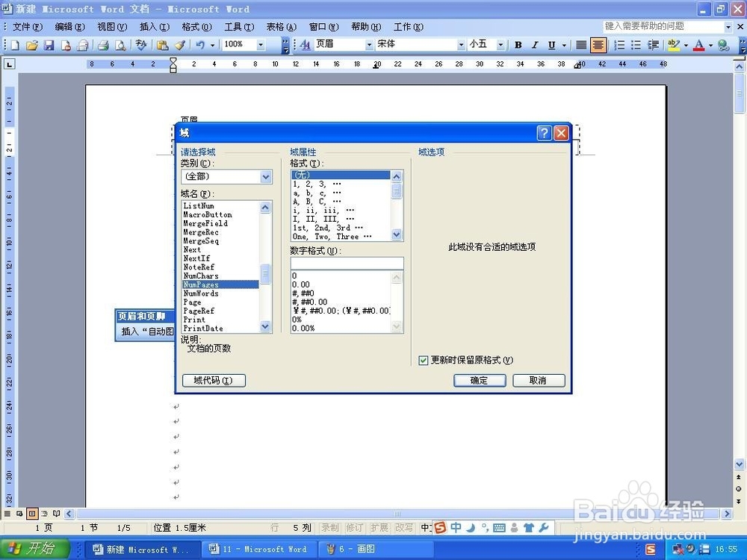Screen dimensions: 747x560
Task: Click the Paste clipboard icon
Action: tap(162, 45)
